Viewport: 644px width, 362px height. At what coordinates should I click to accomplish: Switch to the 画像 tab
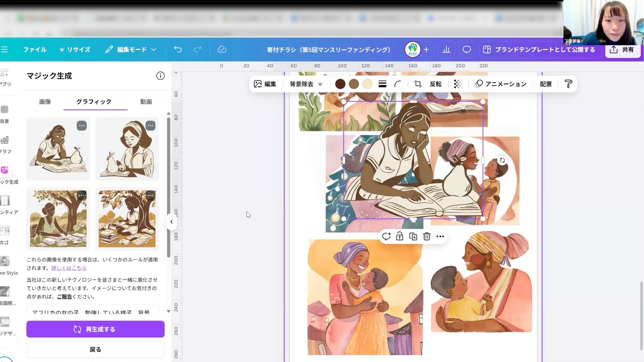[x=45, y=102]
